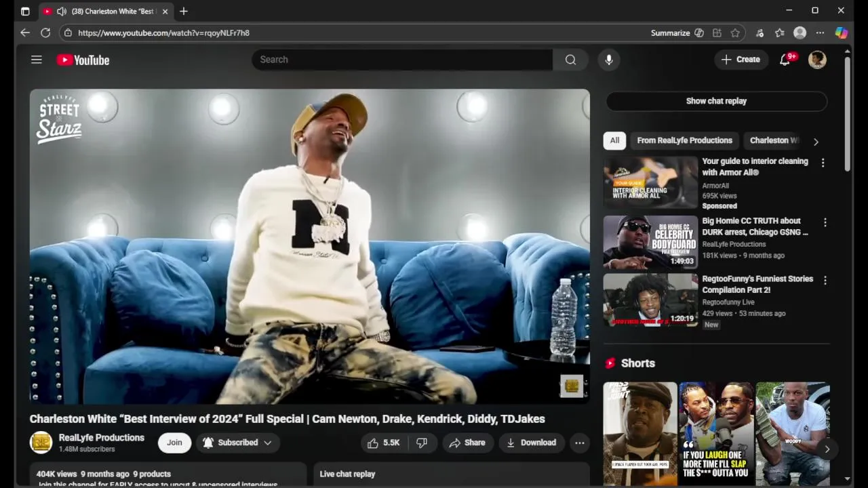Select the Charleston White chip

[x=774, y=140]
